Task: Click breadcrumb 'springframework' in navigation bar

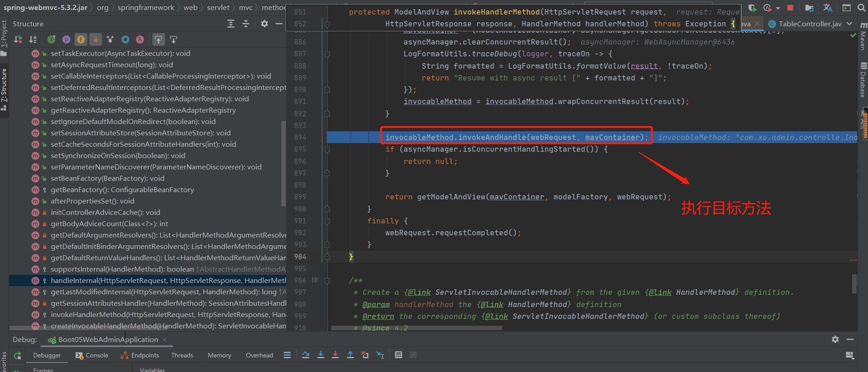Action: pos(145,7)
